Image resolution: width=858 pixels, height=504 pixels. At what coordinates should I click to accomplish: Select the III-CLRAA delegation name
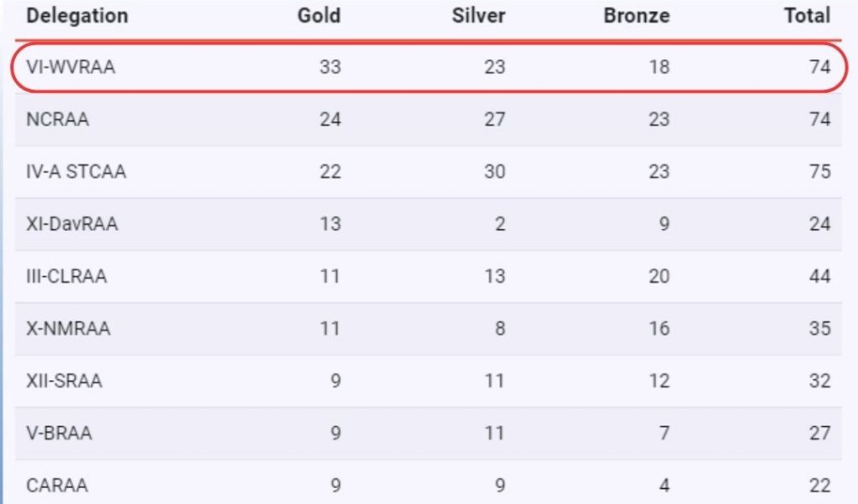tap(66, 276)
